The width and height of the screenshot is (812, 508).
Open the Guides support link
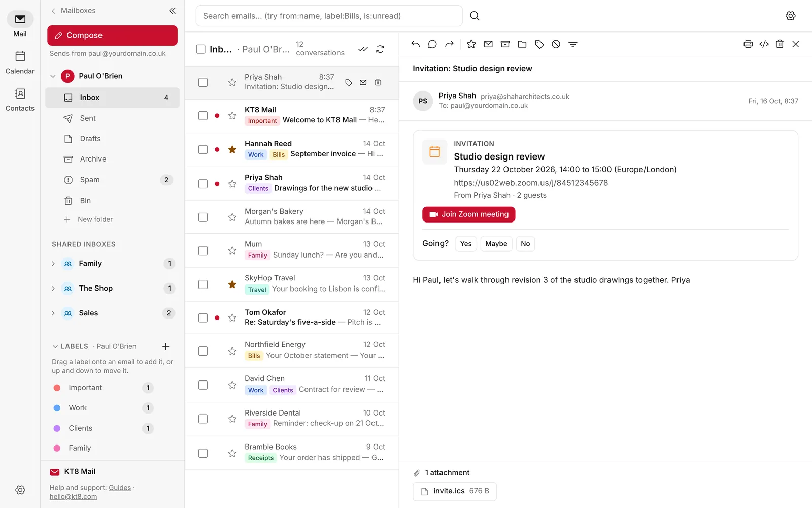120,488
